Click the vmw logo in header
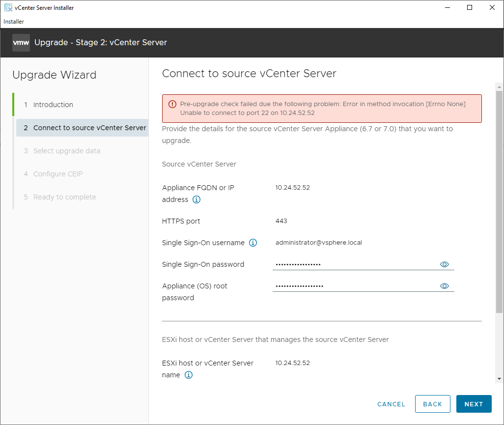 (21, 43)
